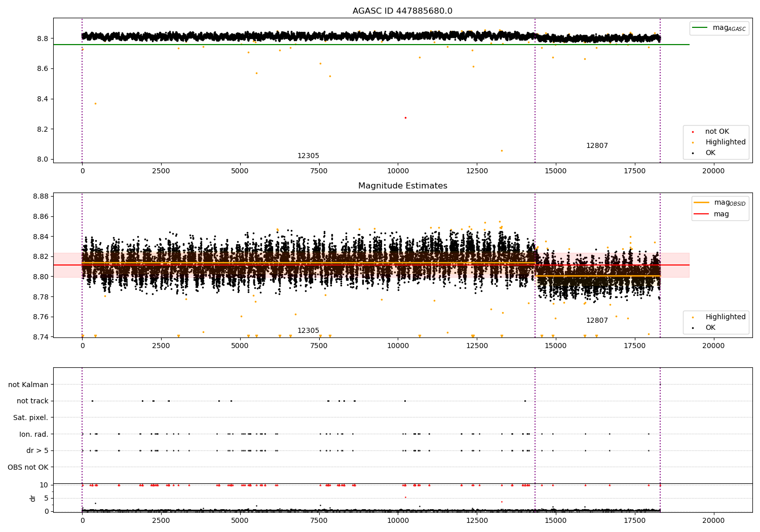Click the 'OBS not OK' axis label
760x532 pixels.
click(x=28, y=467)
